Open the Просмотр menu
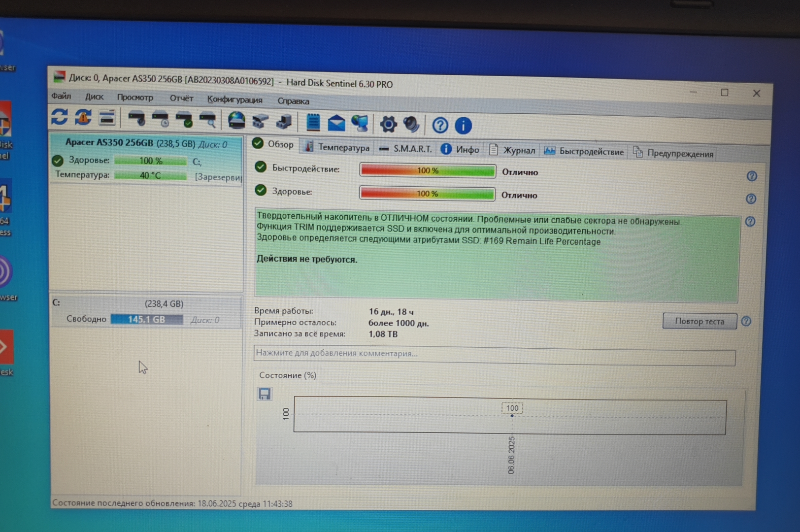Viewport: 800px width, 532px height. point(135,98)
